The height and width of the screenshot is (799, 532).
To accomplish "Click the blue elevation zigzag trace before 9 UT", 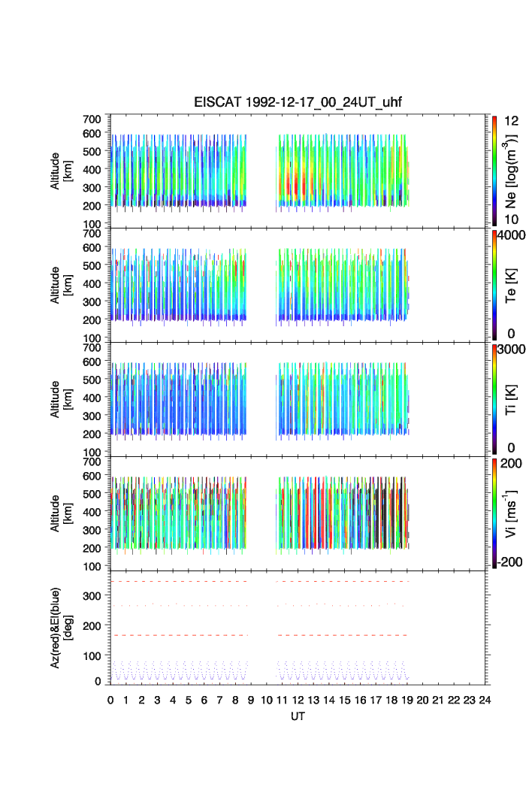I will click(179, 670).
